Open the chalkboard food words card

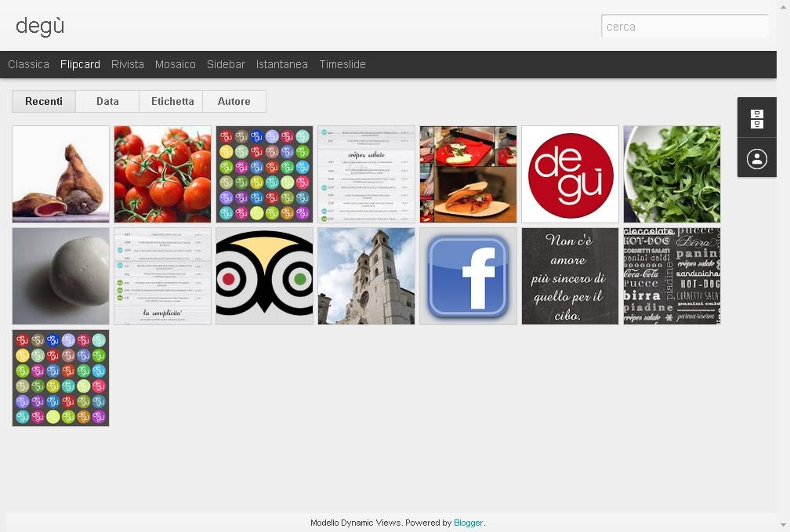pos(672,276)
